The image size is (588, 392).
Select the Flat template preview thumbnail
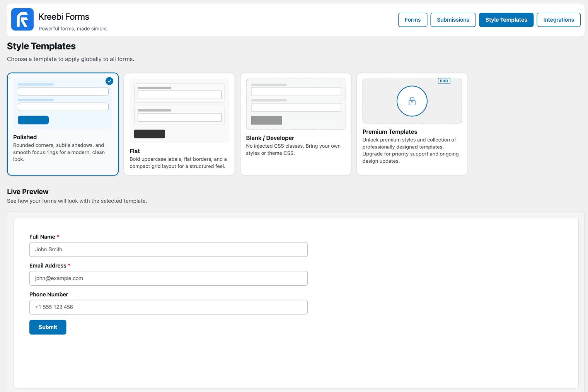(179, 111)
